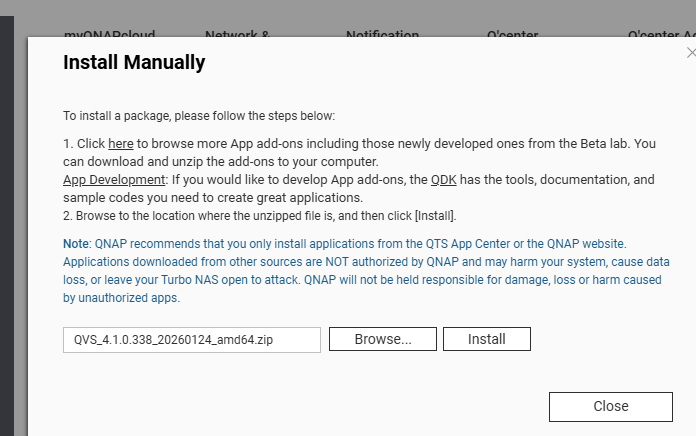Open the Notification app in the background
696x436 pixels.
(382, 35)
